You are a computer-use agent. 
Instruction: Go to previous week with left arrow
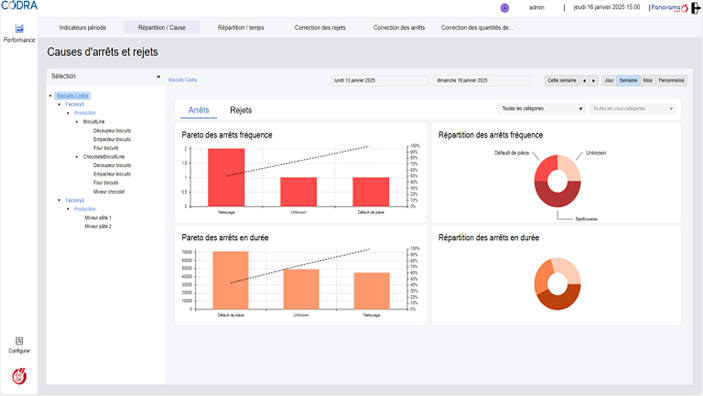(584, 81)
